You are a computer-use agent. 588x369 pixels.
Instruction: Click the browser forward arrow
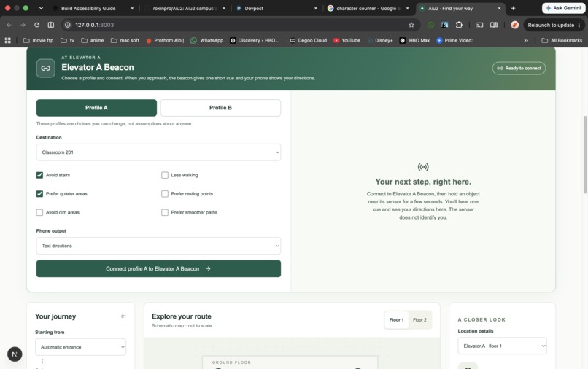23,25
